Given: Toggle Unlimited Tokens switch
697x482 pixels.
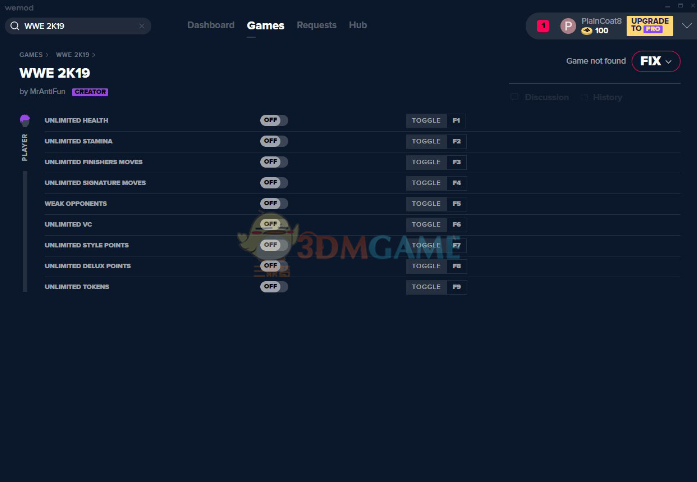Looking at the screenshot, I should click(274, 287).
